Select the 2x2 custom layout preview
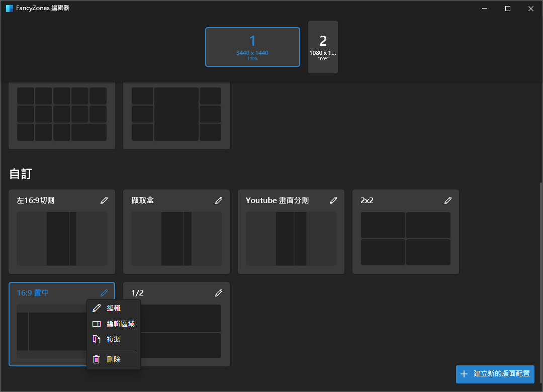The height and width of the screenshot is (392, 543). point(405,239)
